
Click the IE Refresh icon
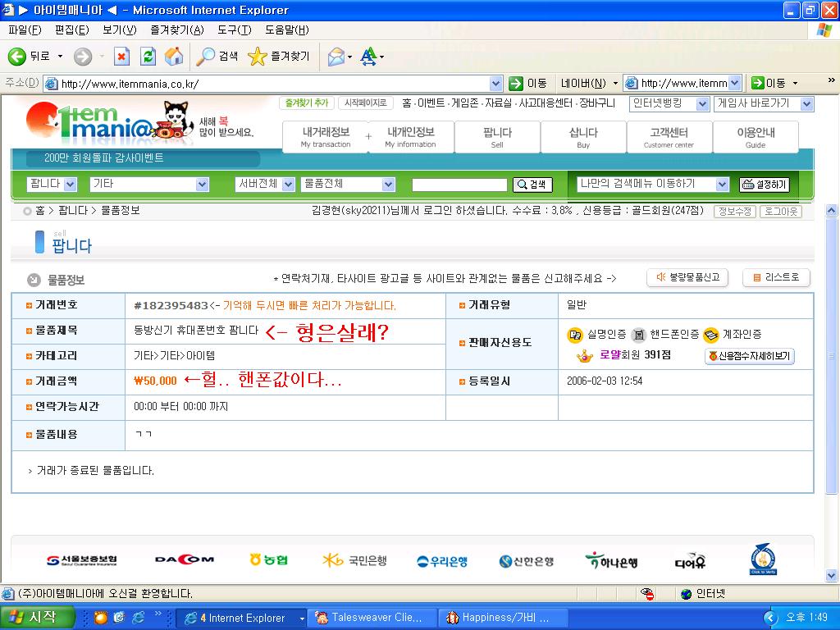(148, 56)
